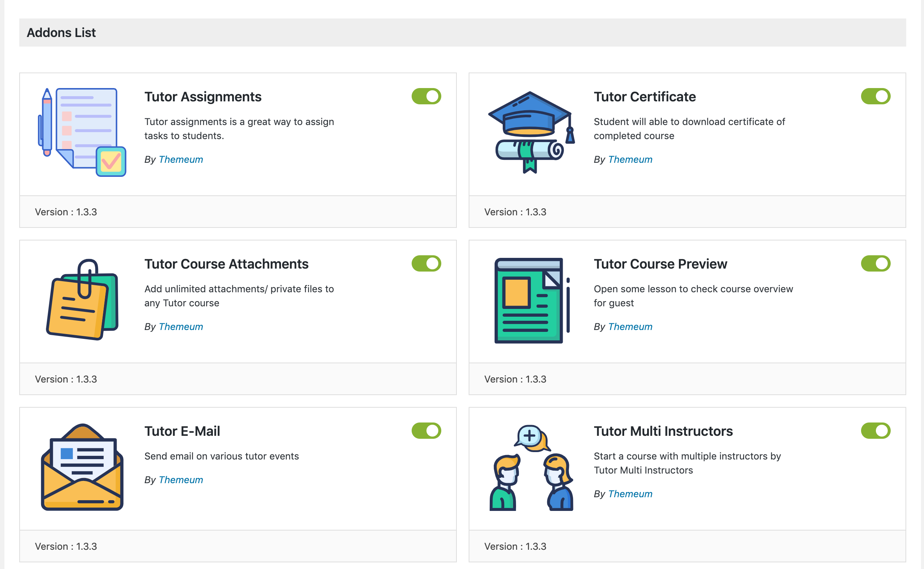Disable the Tutor Assignments addon toggle
924x569 pixels.
[426, 96]
